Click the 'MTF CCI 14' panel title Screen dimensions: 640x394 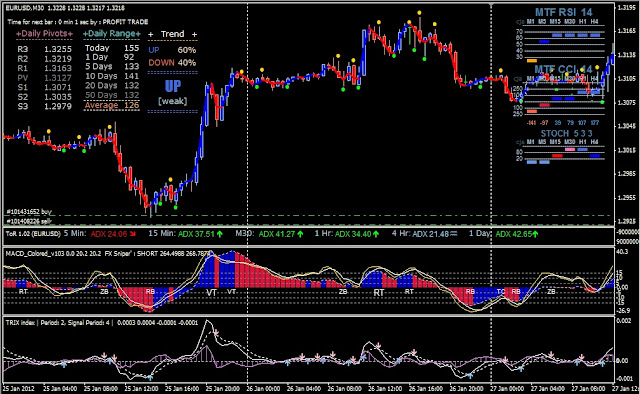click(563, 69)
